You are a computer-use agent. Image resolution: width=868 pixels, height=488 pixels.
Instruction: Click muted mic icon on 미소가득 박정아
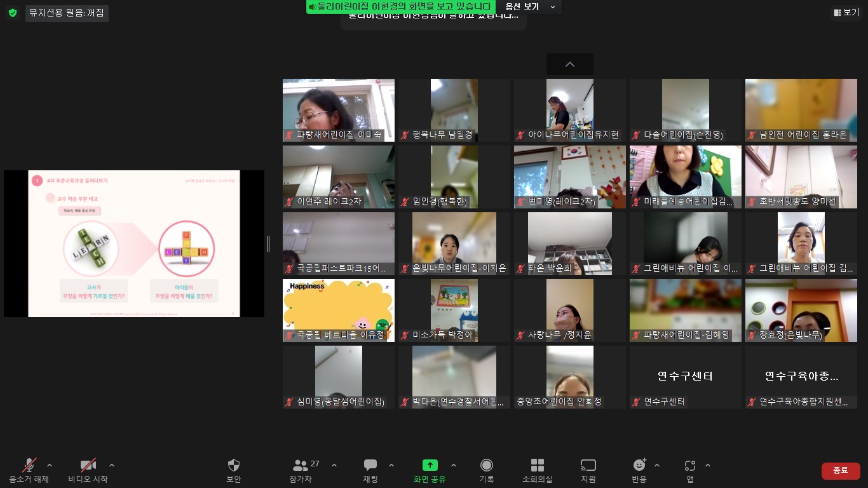pyautogui.click(x=406, y=335)
